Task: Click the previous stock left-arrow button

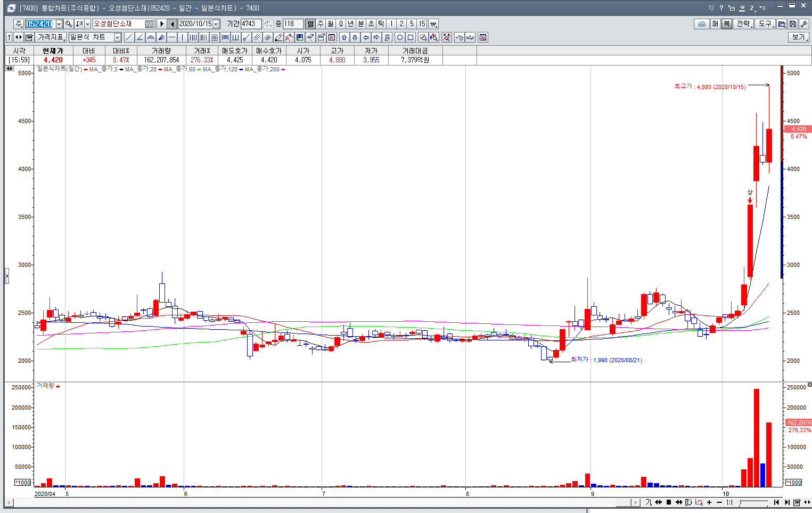Action: click(172, 24)
